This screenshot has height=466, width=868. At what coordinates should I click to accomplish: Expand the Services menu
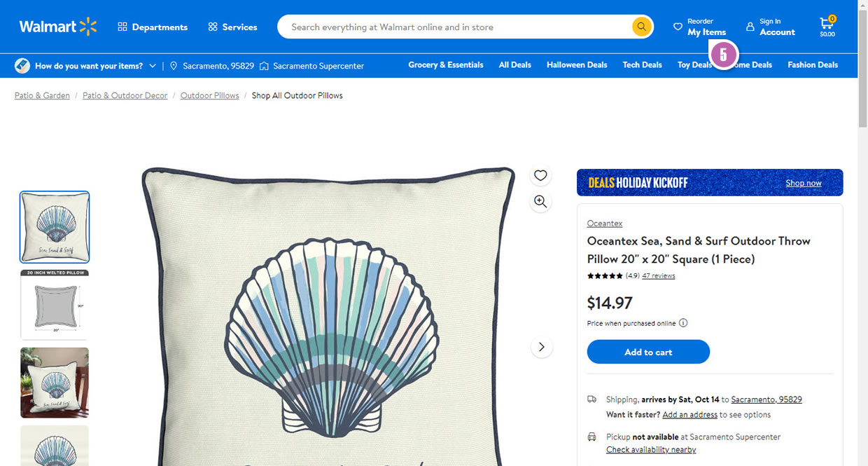232,27
